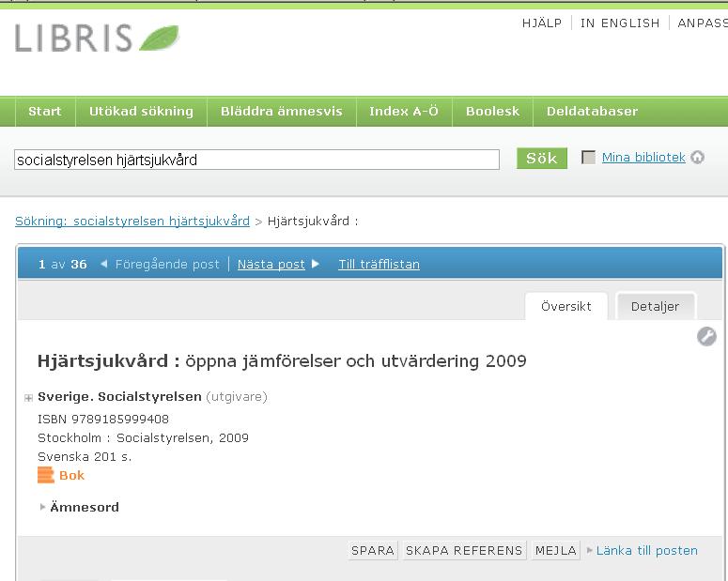Switch to the Översikt tab

566,306
